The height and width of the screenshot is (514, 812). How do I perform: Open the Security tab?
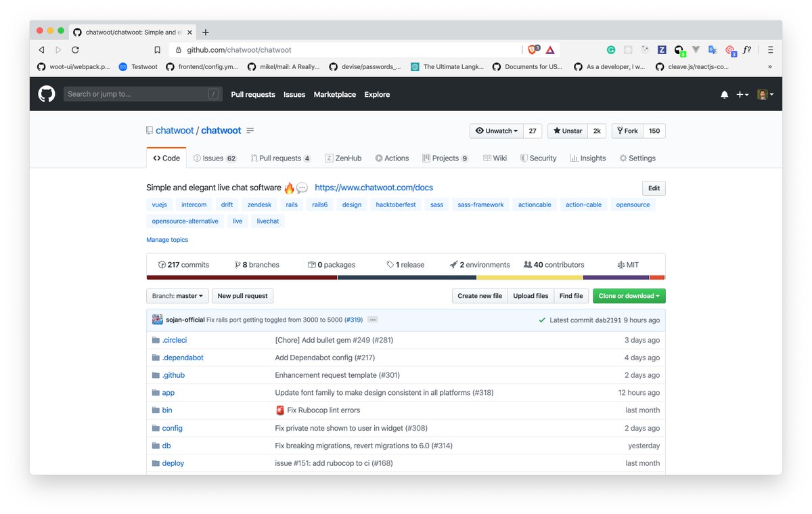[x=538, y=158]
